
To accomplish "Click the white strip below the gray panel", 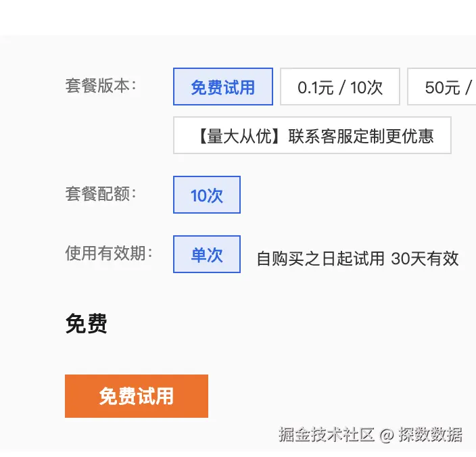I will (x=135, y=454).
